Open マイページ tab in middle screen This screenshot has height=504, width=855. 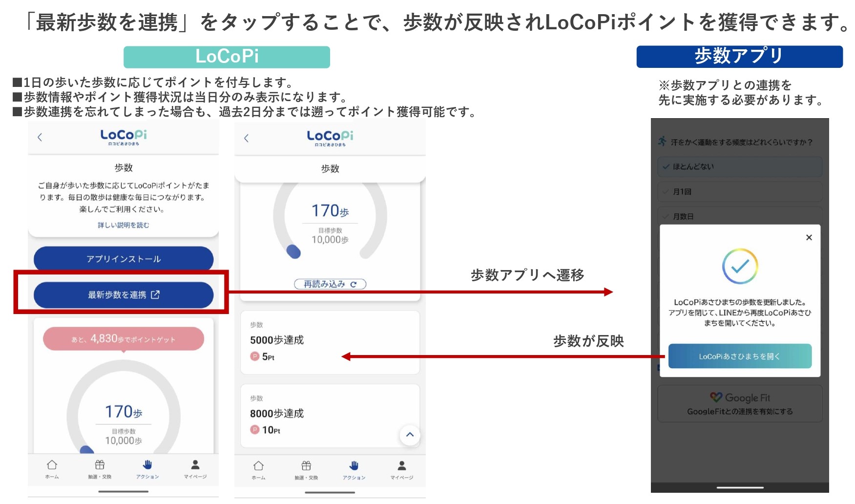pos(402,470)
